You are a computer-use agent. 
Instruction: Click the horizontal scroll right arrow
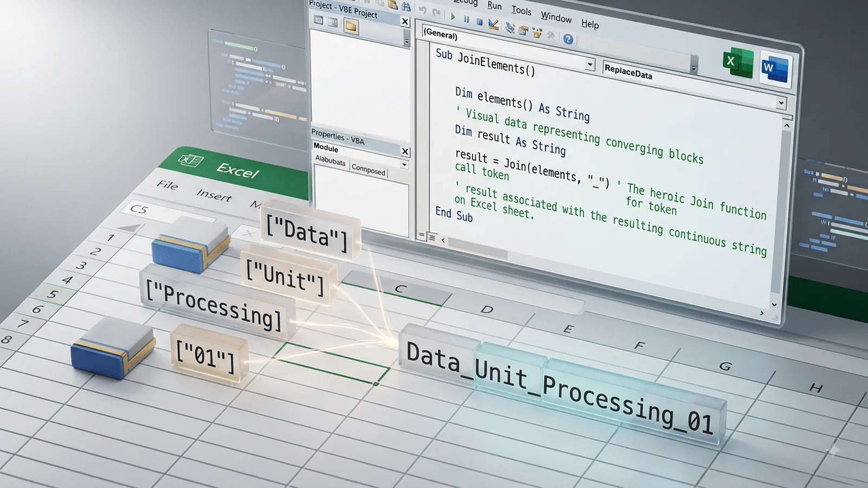click(762, 313)
